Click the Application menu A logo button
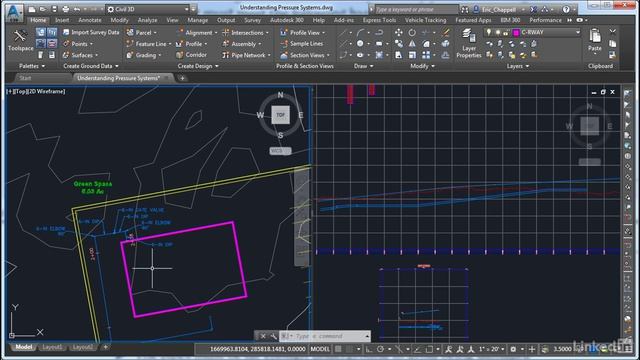 tap(14, 12)
